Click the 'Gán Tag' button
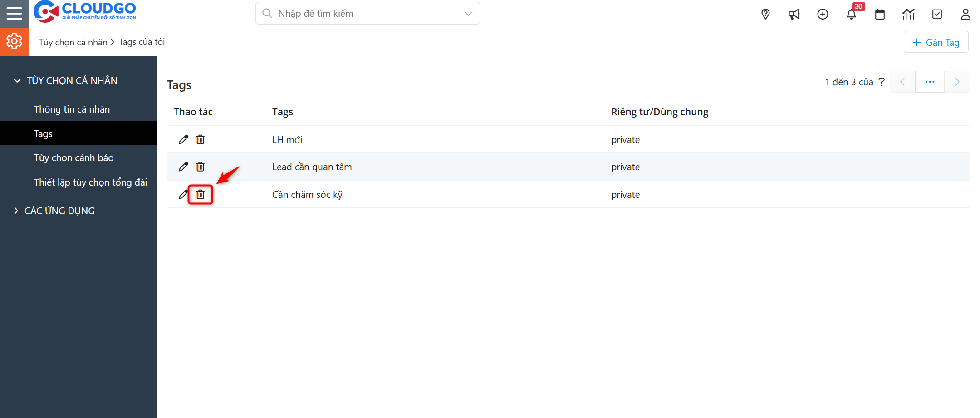 [x=936, y=42]
